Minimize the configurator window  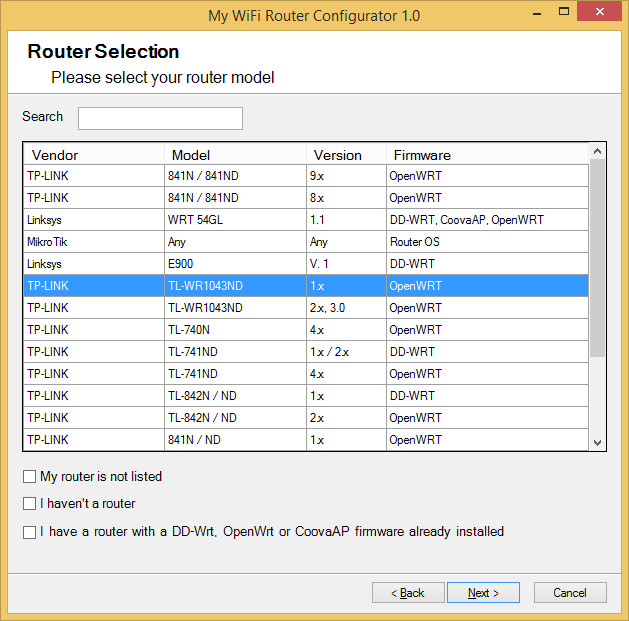click(x=537, y=12)
